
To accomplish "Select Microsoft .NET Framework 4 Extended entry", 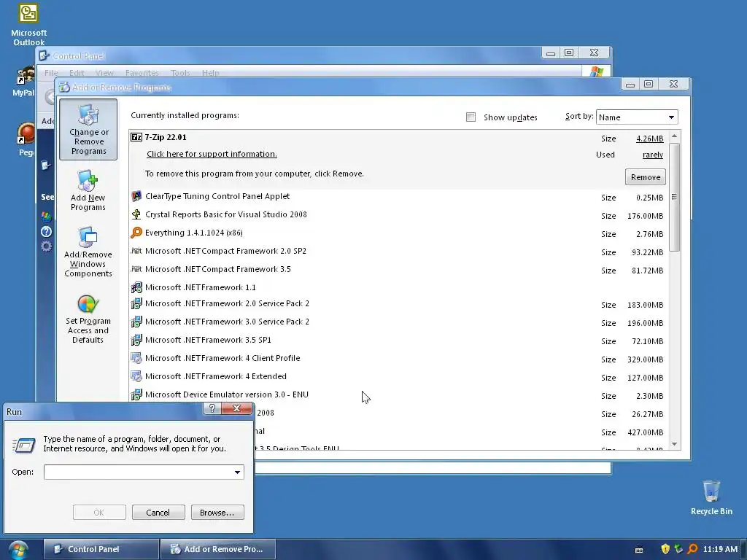I will (398, 376).
